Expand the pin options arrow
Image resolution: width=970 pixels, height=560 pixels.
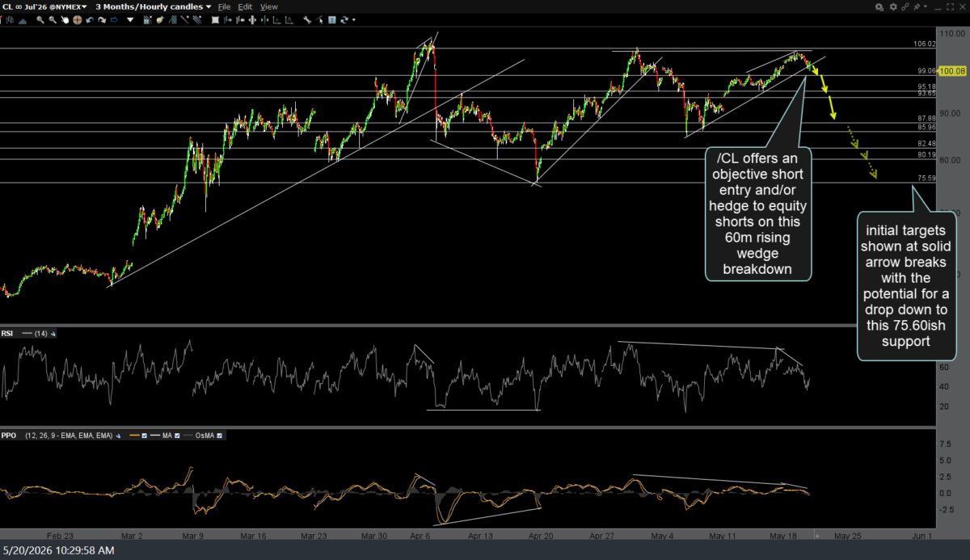pyautogui.click(x=926, y=6)
